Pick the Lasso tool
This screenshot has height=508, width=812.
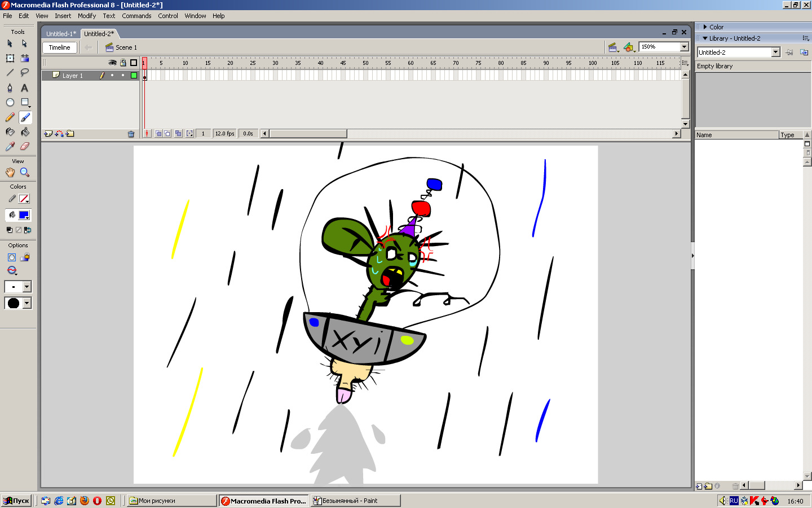[x=24, y=72]
